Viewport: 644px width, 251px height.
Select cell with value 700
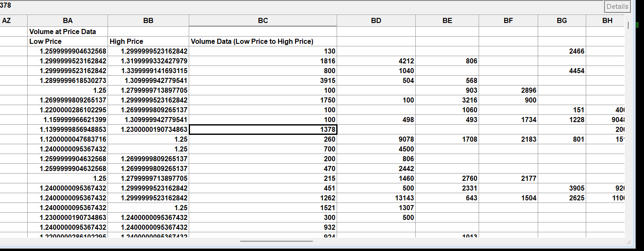tap(263, 149)
